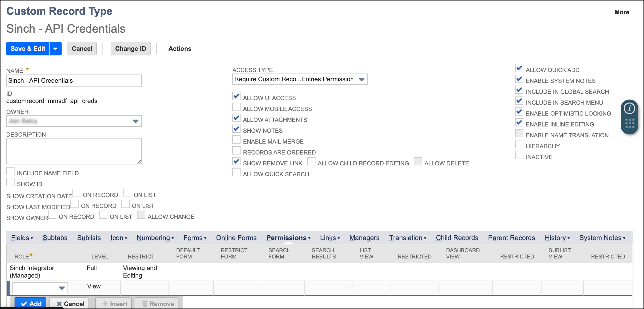644x309 pixels.
Task: Uncheck Allow Attachments
Action: 236,118
